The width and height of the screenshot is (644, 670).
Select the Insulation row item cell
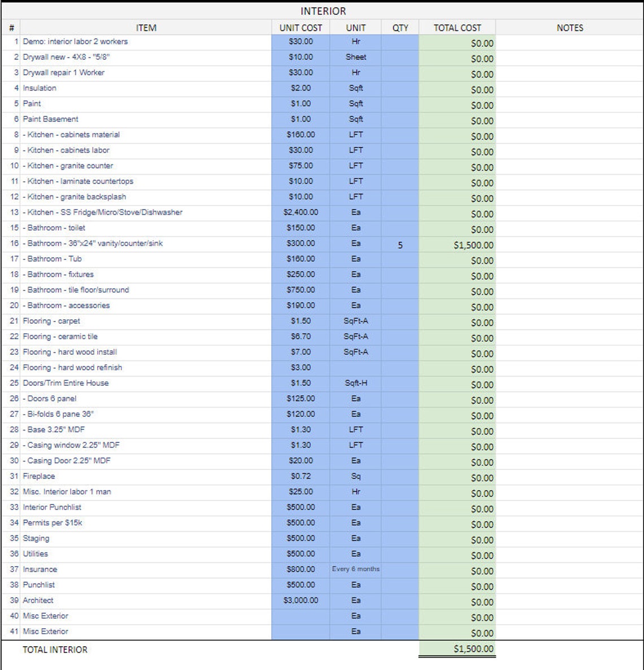[x=38, y=88]
